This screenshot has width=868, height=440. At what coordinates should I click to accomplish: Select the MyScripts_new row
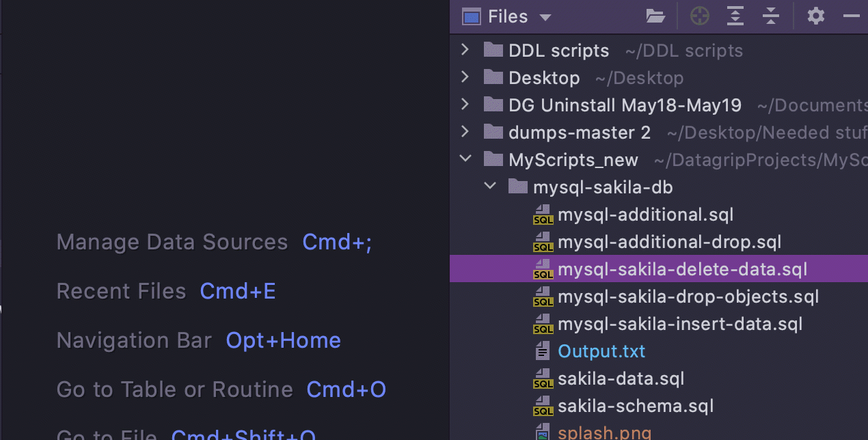click(x=659, y=159)
